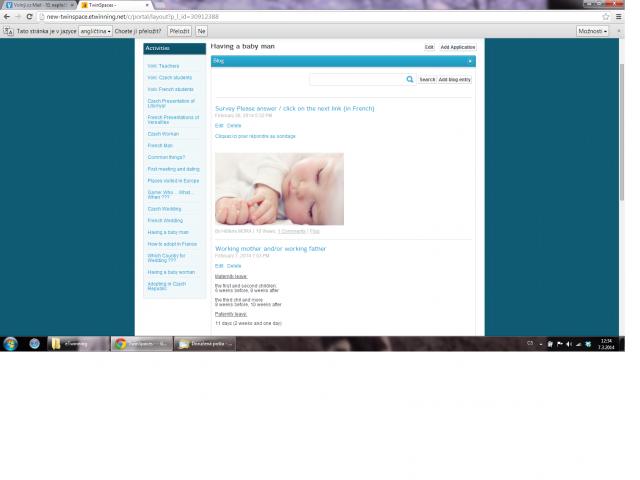Open the Game: Who ... What ... When activity
The width and height of the screenshot is (640, 480).
(x=171, y=195)
